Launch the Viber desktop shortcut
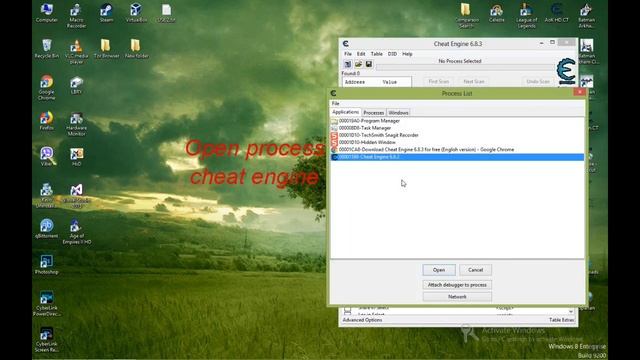The image size is (640, 360). coord(47,156)
